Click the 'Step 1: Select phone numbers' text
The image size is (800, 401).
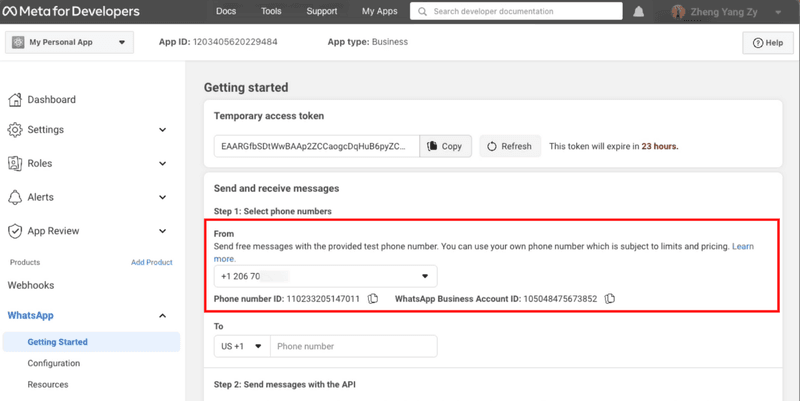pyautogui.click(x=272, y=211)
